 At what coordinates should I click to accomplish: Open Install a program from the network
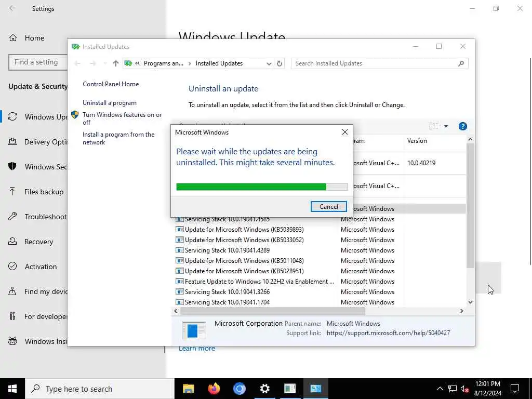point(118,138)
